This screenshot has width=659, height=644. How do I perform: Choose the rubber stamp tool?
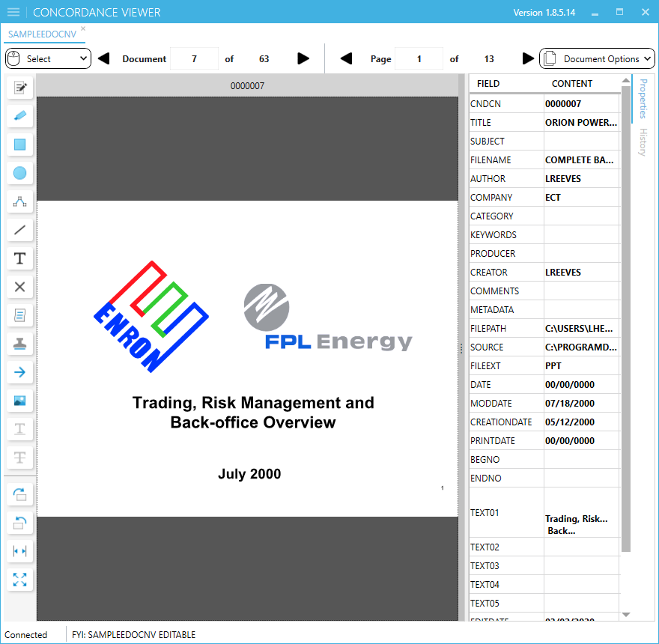coord(19,344)
